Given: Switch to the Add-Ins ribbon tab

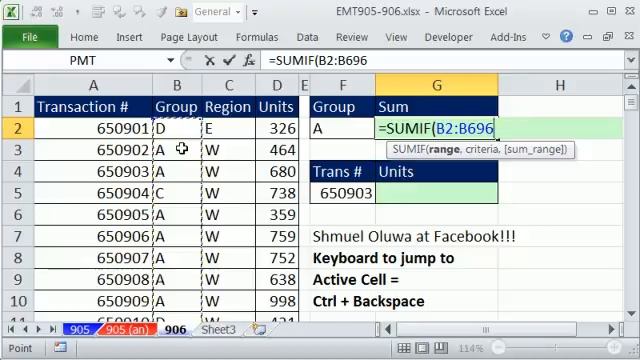Looking at the screenshot, I should [x=508, y=37].
